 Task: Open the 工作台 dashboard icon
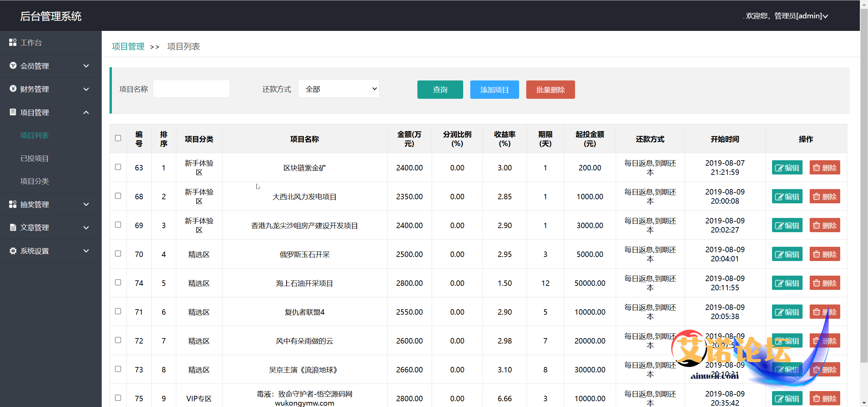point(13,42)
